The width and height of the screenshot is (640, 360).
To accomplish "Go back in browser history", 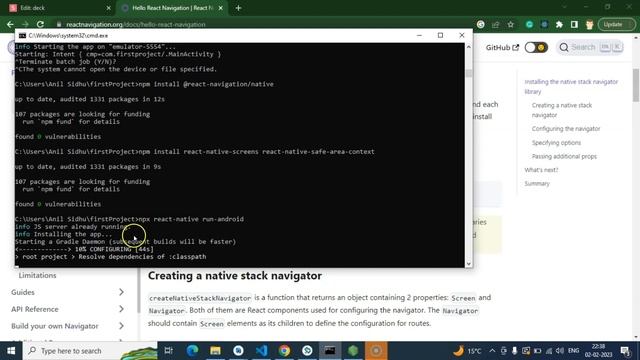I will tap(10, 24).
